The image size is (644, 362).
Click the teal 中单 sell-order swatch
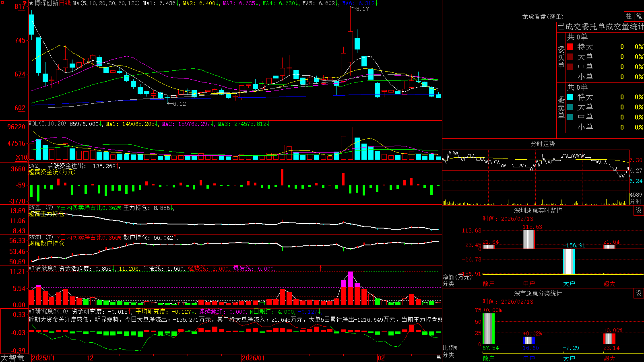point(570,117)
